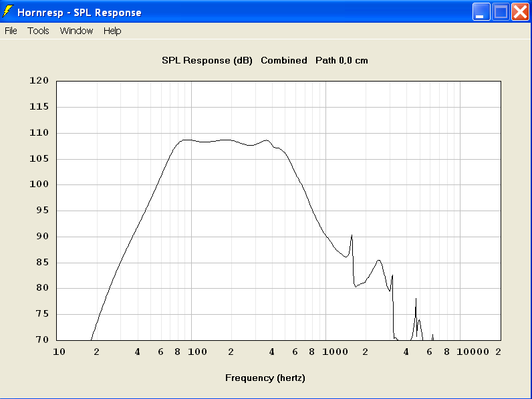Screen dimensions: 532x399
Task: Click the 100 dB y-axis label
Action: [39, 184]
